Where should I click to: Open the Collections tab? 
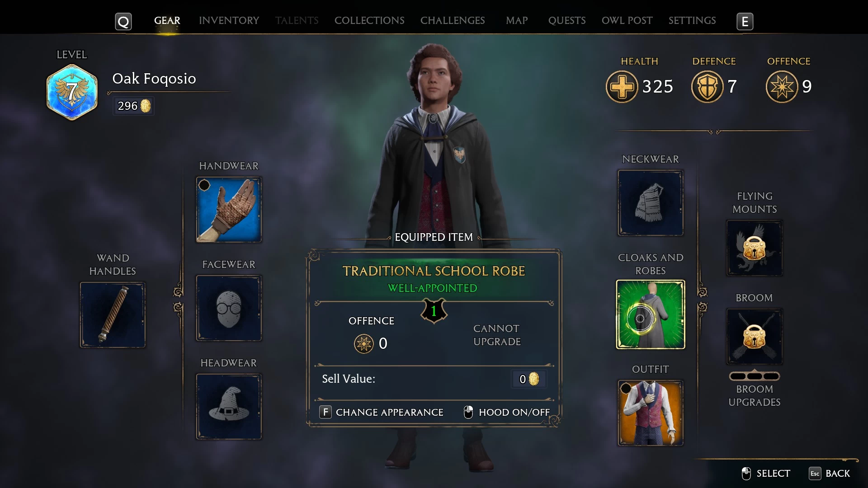click(369, 20)
